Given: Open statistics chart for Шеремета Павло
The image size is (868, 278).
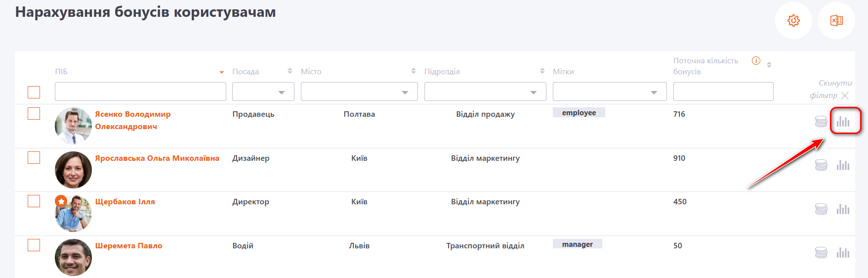Looking at the screenshot, I should point(843,253).
